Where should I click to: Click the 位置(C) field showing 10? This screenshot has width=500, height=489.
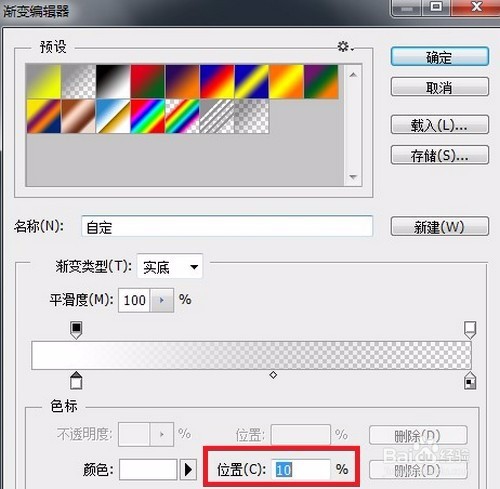click(301, 469)
